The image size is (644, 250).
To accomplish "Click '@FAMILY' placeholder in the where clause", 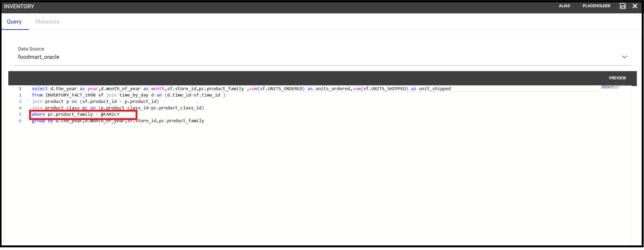I will tap(110, 114).
